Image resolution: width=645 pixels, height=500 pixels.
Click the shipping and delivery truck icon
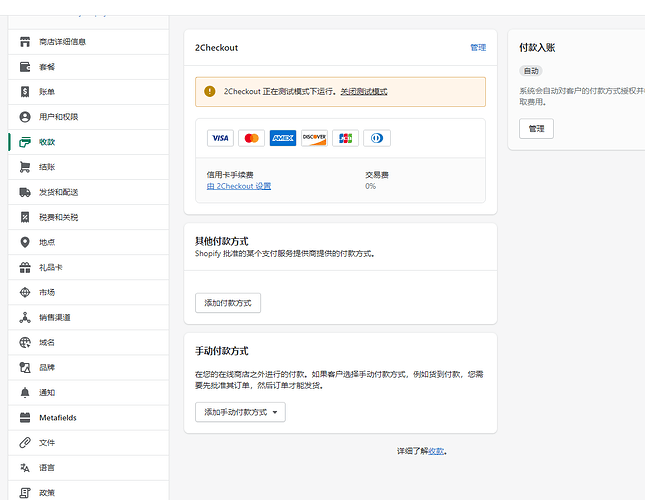point(25,192)
